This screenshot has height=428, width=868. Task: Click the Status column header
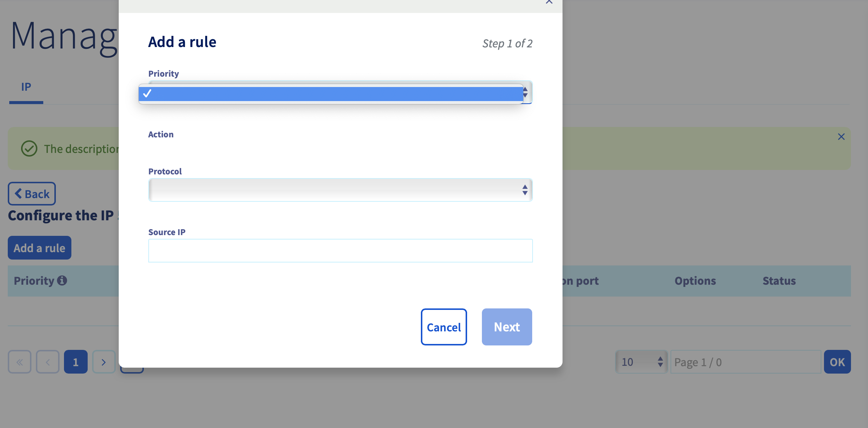[779, 281]
